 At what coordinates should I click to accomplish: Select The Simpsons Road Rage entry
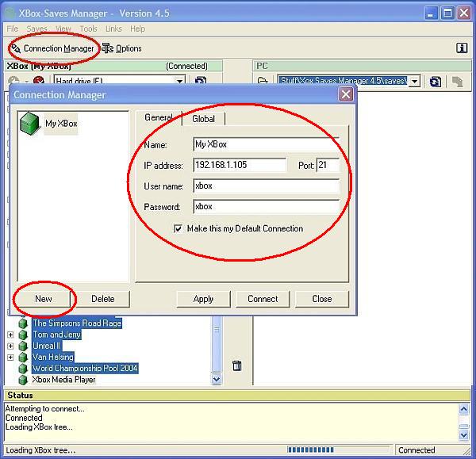tap(77, 323)
